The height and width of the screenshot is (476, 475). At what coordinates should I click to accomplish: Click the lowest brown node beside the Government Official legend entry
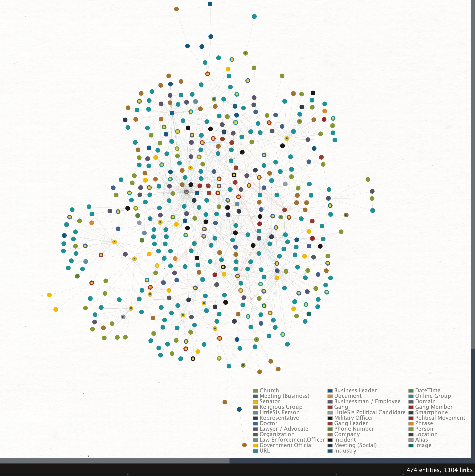(244, 445)
